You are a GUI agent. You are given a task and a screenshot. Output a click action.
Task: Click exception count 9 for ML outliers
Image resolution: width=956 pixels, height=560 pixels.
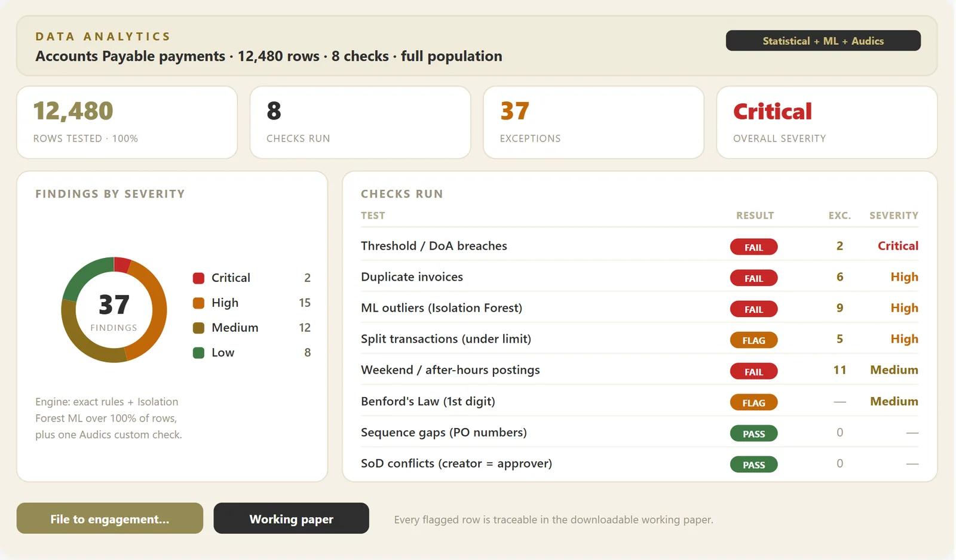(839, 308)
